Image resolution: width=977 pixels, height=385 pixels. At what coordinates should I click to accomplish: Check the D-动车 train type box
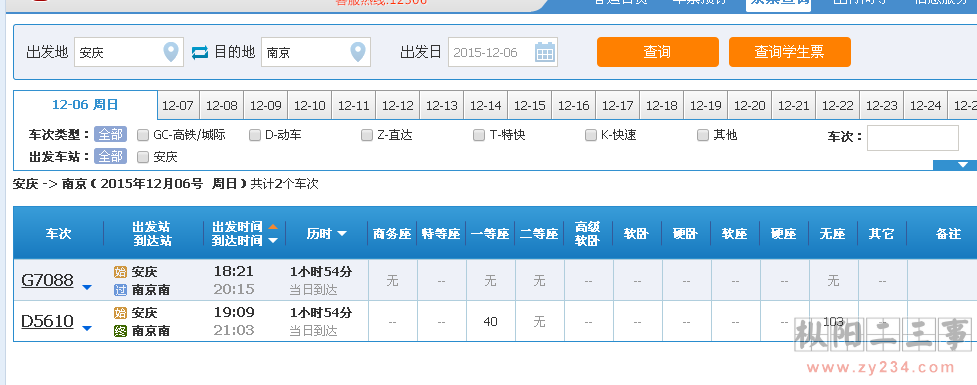click(x=255, y=135)
